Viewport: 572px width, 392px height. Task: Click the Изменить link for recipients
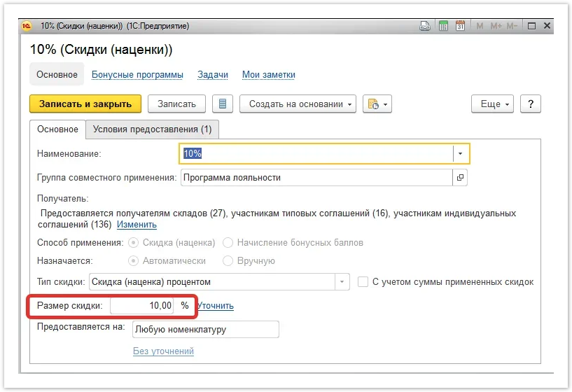[x=137, y=225]
